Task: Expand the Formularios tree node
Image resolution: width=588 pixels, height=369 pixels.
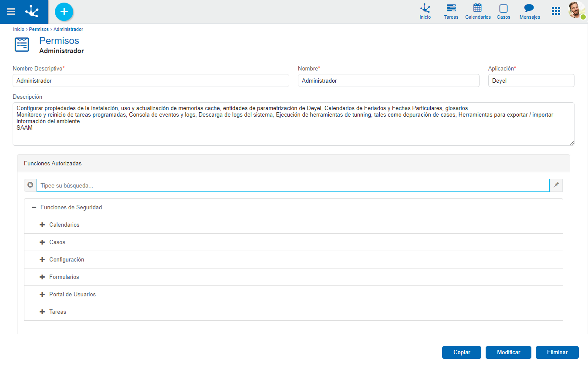Action: coord(42,277)
